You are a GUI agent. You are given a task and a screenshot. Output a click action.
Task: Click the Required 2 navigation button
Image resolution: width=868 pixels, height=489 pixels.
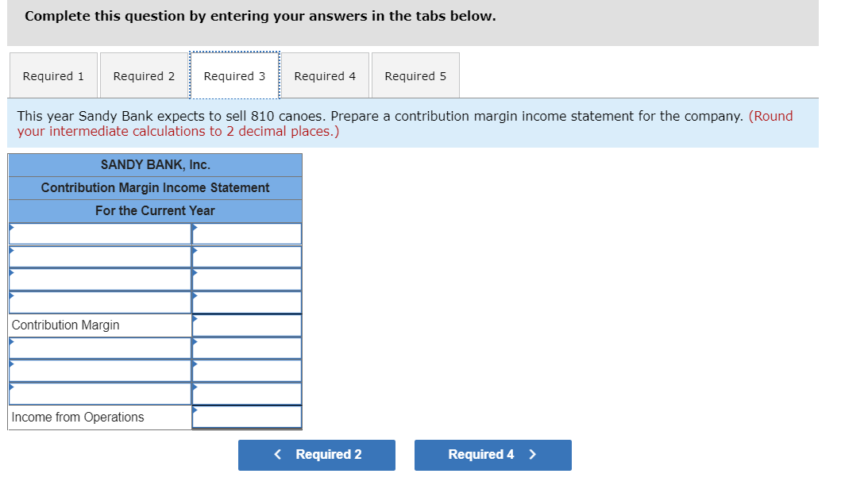(317, 455)
